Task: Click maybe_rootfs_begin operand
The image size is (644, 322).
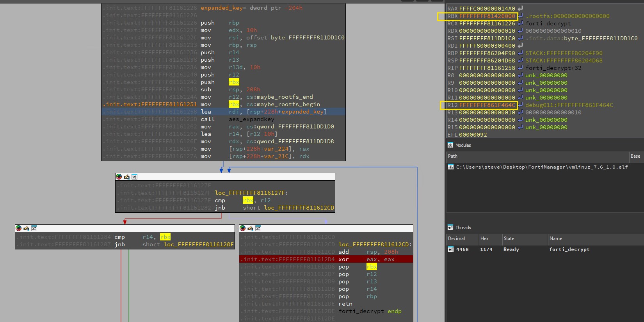Action: [288, 104]
